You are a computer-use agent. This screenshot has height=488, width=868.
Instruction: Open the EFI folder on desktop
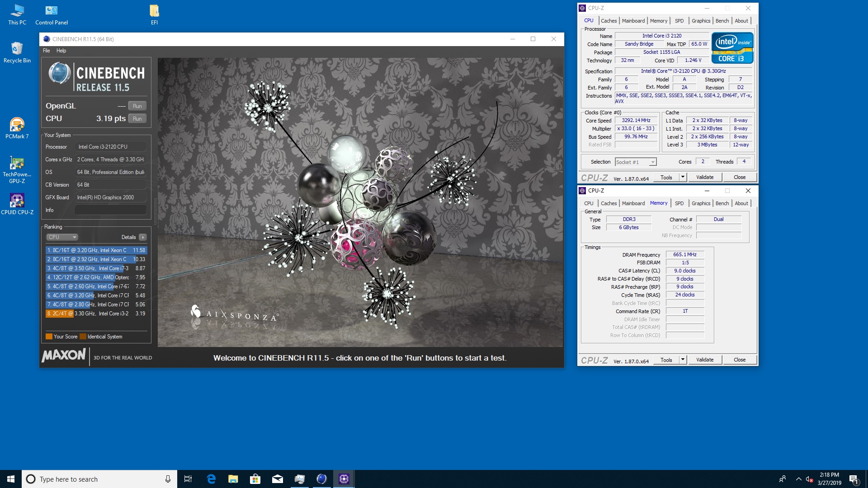[154, 14]
